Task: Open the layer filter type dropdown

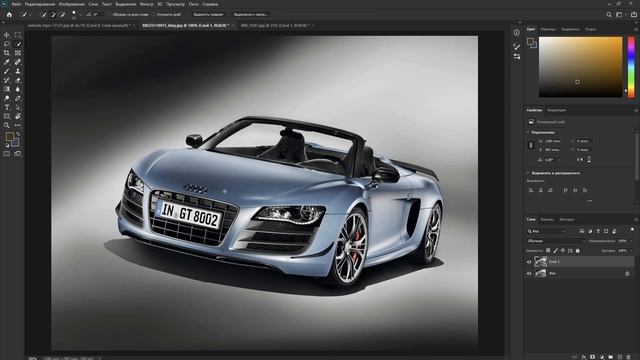Action: [547, 231]
